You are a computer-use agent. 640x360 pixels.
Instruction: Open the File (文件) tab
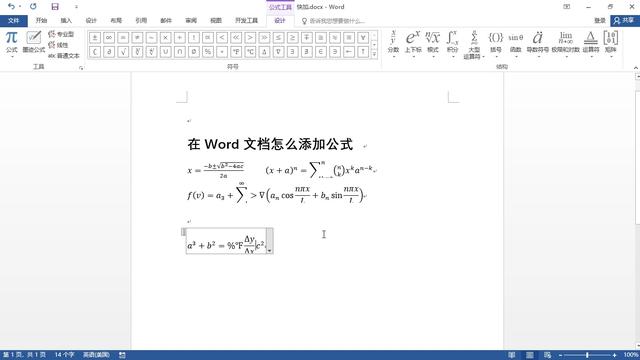click(x=13, y=20)
